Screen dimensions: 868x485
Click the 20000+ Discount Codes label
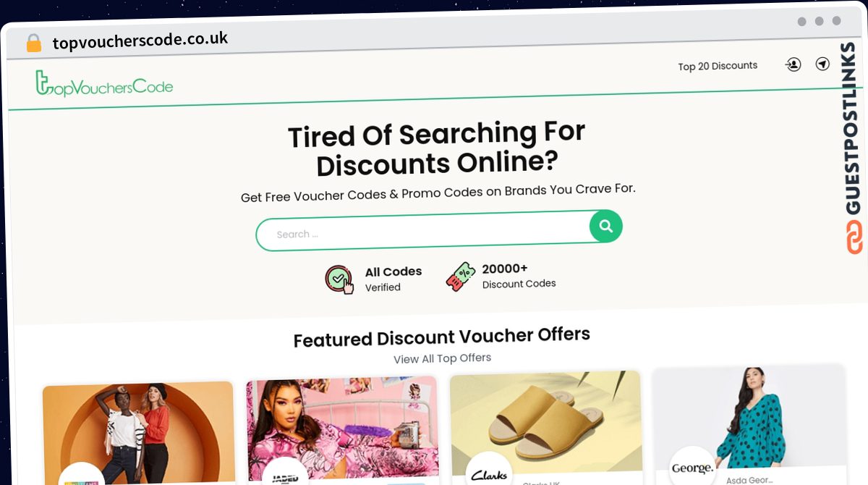coord(519,276)
